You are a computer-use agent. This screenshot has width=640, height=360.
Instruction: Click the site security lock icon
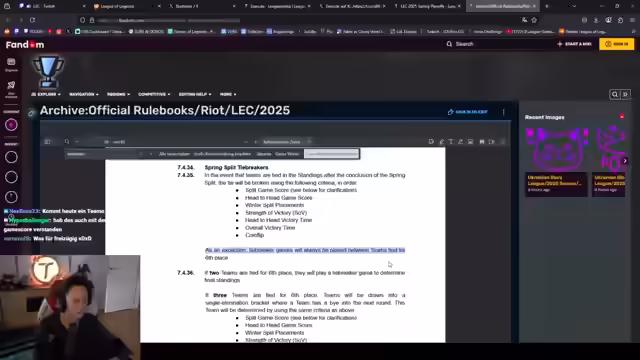point(92,20)
